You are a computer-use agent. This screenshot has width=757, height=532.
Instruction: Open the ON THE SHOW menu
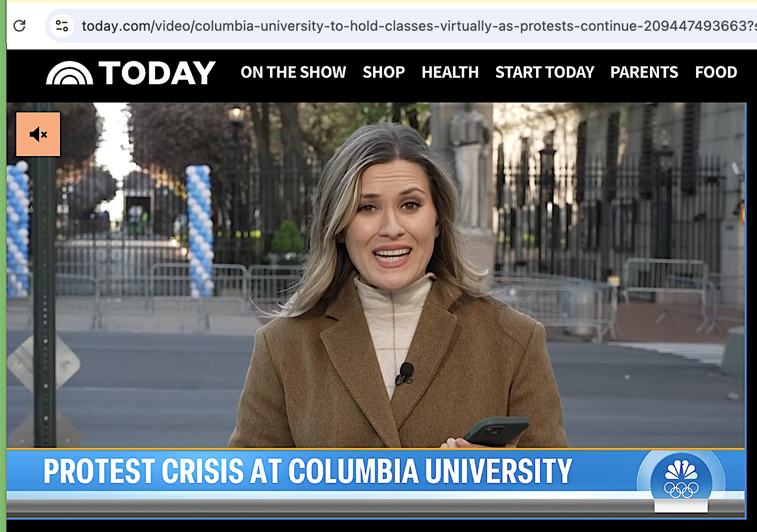click(293, 72)
